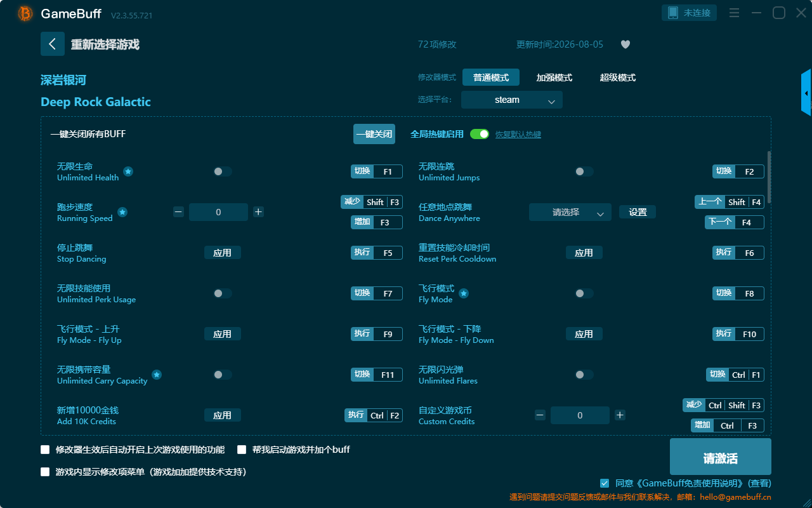
Task: Click the vertical scrollbar thumb of the cheat list
Action: (769, 177)
